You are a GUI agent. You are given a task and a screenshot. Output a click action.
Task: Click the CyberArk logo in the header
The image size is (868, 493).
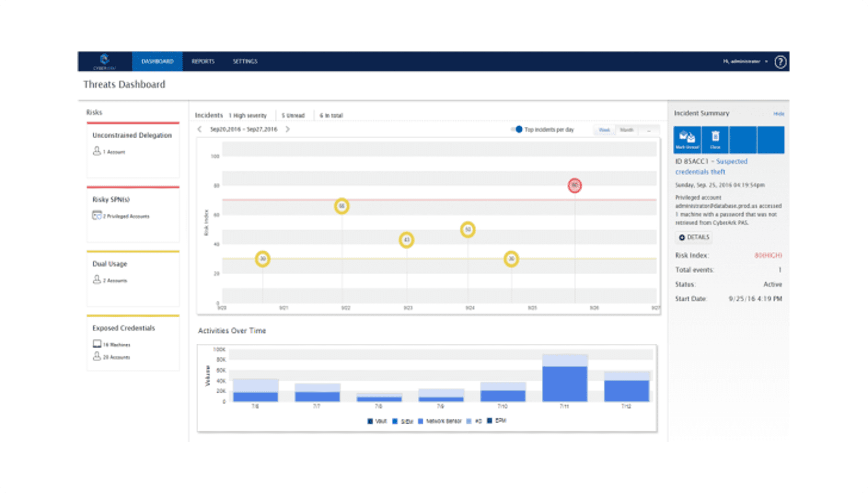[x=105, y=61]
